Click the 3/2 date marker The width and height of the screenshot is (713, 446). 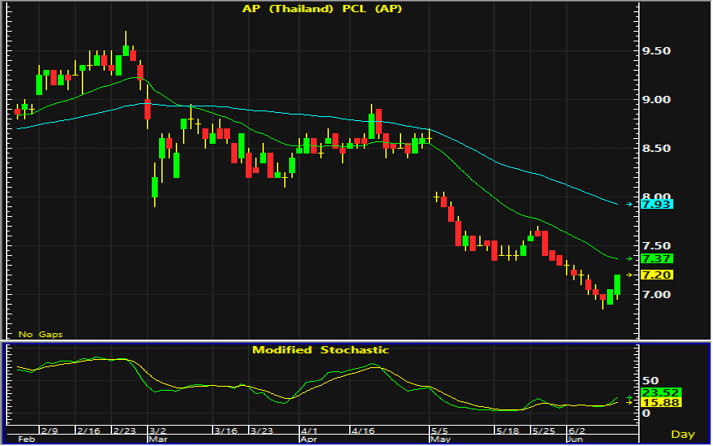(158, 430)
